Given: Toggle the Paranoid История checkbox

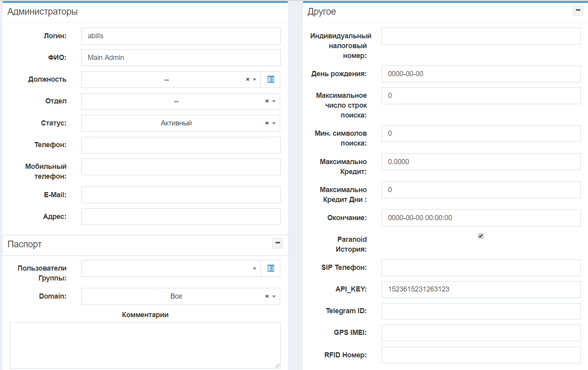Looking at the screenshot, I should 480,236.
